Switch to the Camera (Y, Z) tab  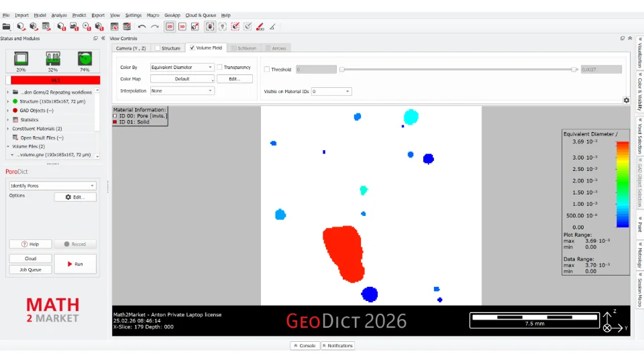[x=131, y=48]
